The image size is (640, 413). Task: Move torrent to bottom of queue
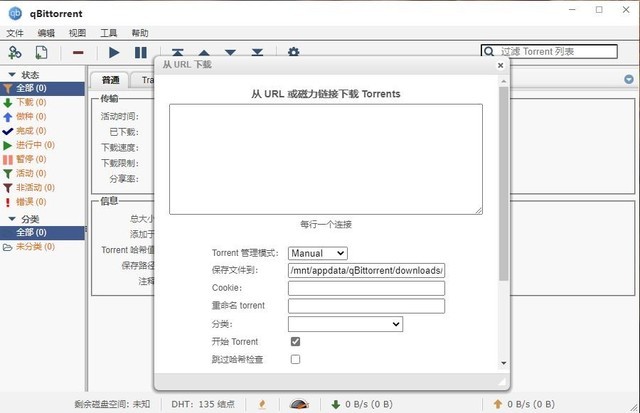(x=257, y=52)
